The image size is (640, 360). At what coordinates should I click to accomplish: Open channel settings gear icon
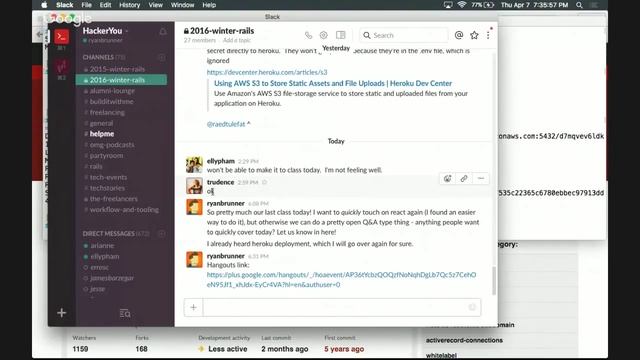(x=324, y=35)
